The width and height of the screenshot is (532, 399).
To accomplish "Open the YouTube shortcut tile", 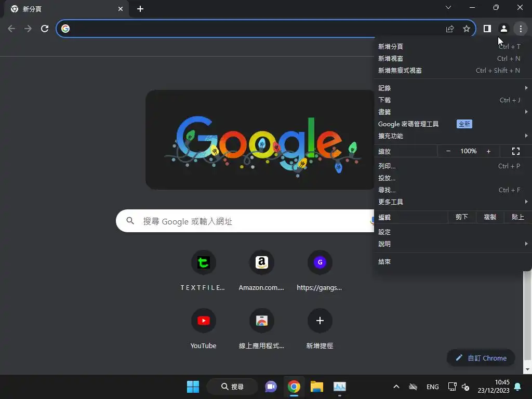I will click(x=203, y=329).
